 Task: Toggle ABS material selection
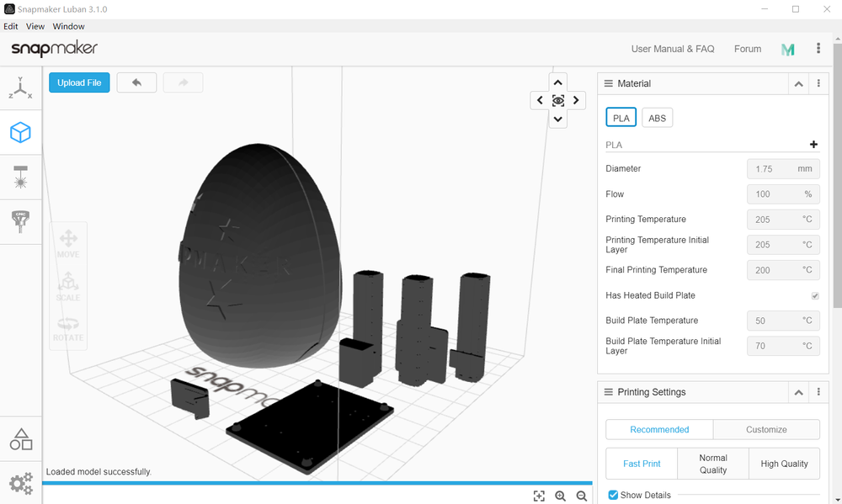point(657,117)
